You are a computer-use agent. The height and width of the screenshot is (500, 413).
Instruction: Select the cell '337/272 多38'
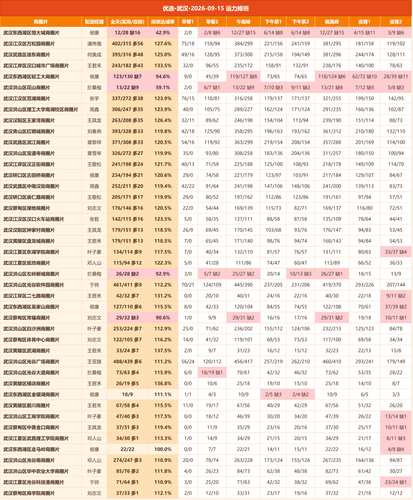[127, 98]
